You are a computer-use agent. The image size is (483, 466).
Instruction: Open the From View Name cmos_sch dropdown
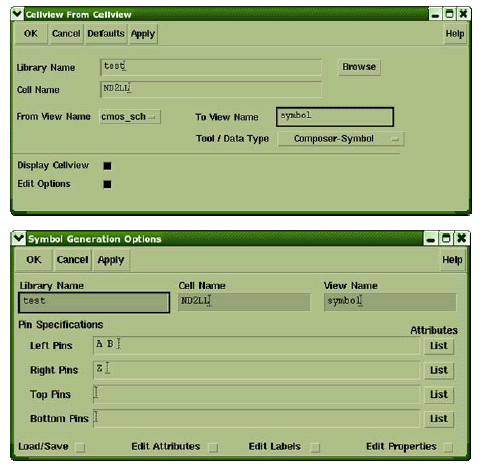click(130, 117)
